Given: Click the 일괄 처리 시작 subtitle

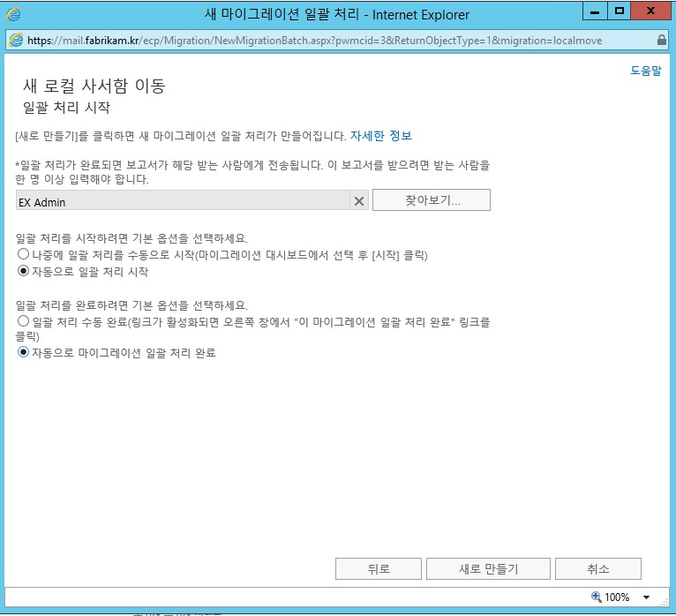Looking at the screenshot, I should click(x=66, y=108).
